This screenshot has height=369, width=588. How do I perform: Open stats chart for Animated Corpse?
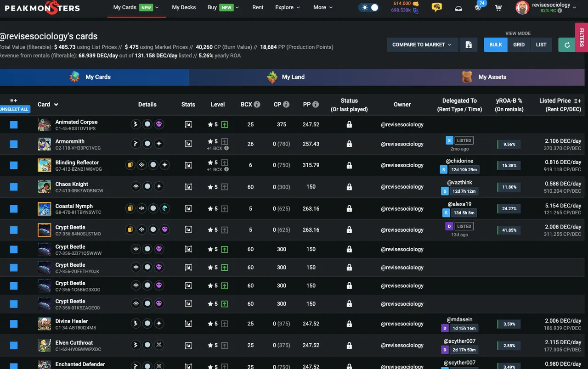coord(188,124)
